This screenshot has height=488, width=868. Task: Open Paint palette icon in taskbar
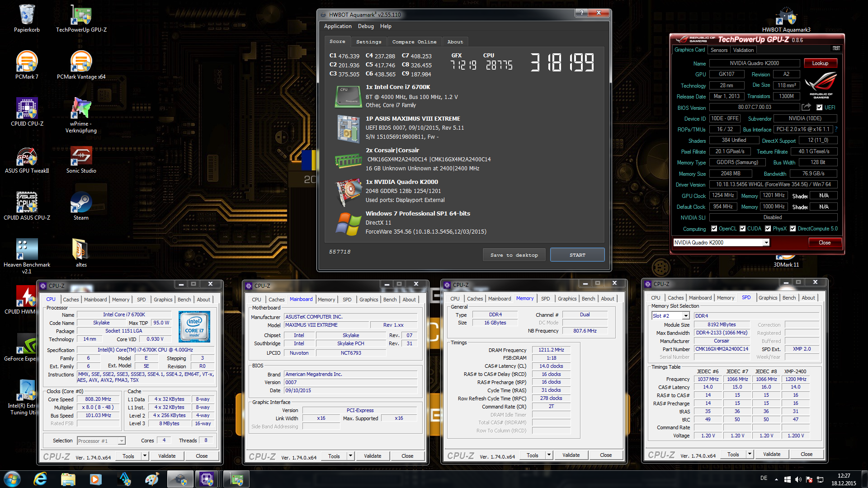[x=151, y=479]
